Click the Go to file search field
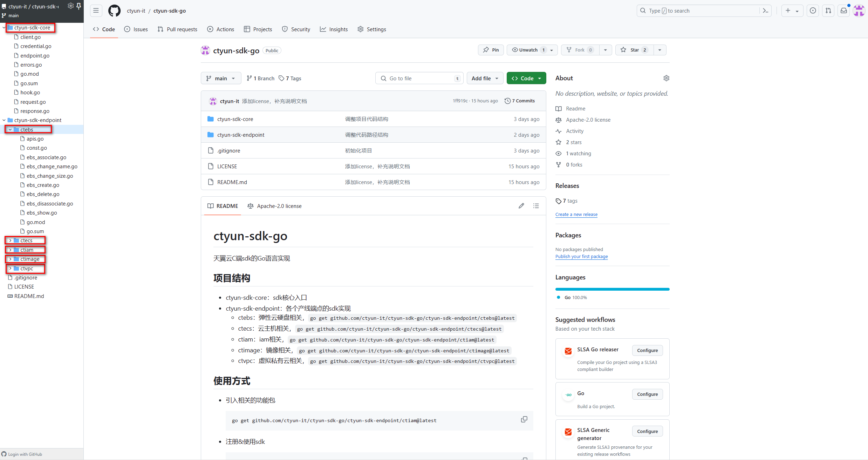Viewport: 868px width, 460px height. pyautogui.click(x=419, y=78)
